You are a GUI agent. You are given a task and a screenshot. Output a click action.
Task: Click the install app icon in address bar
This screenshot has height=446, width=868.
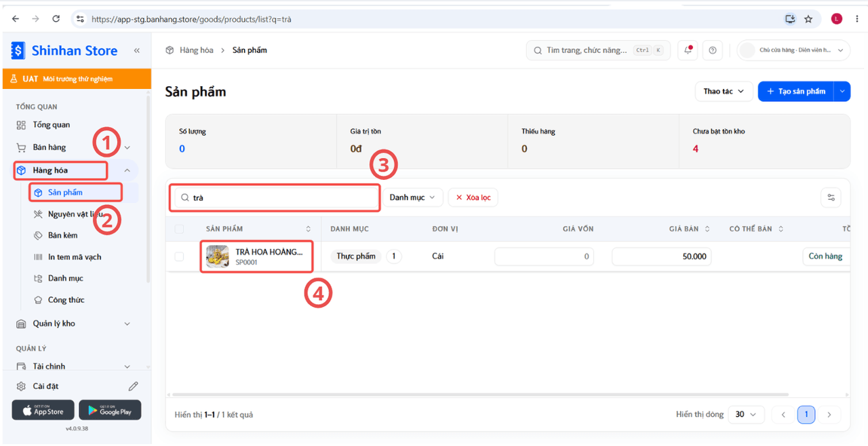click(x=790, y=19)
